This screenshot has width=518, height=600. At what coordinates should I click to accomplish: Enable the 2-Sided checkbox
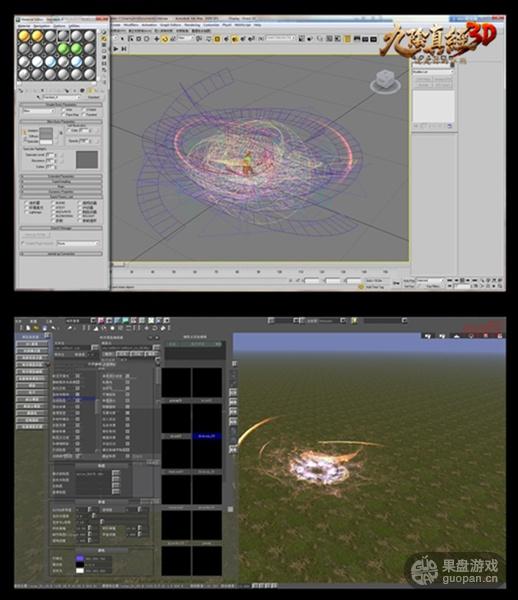coord(83,109)
